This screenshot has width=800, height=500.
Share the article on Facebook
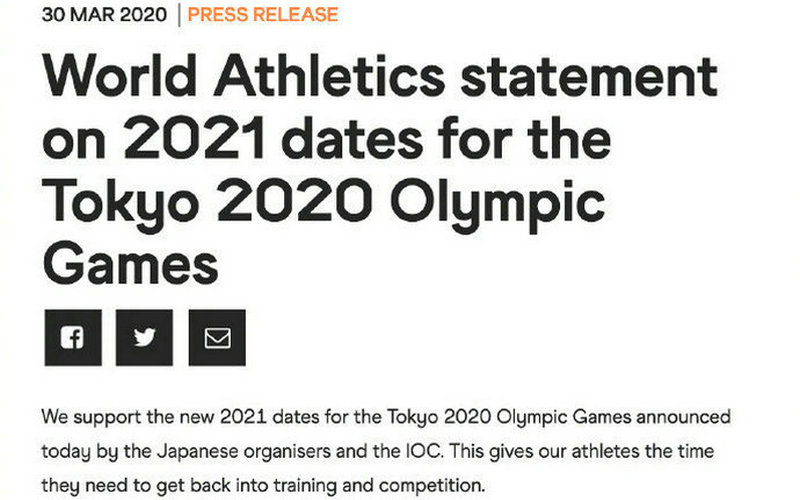pos(72,338)
